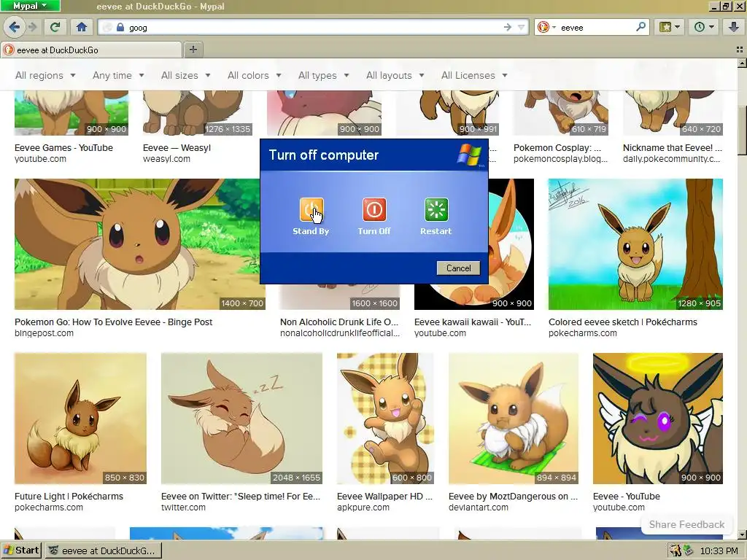747x560 pixels.
Task: Click 'Eevee - YouTube' result title
Action: pyautogui.click(x=627, y=496)
